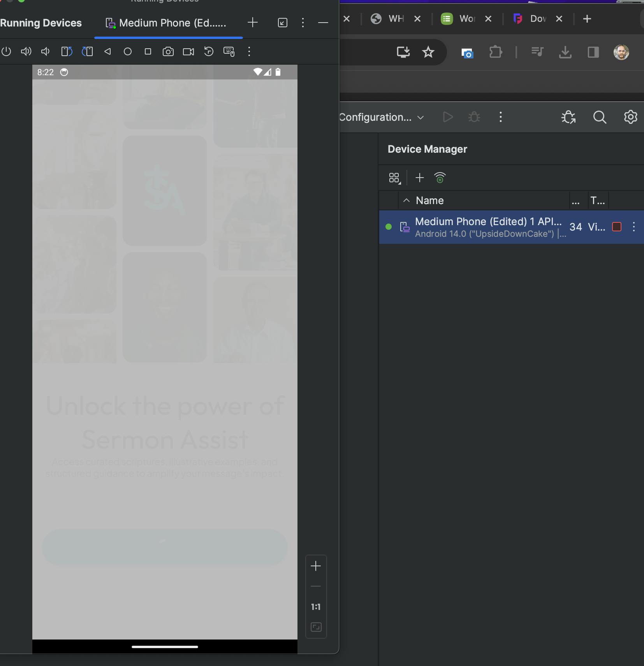Click the bug-with-arrow icon in the IDE toolbar
The height and width of the screenshot is (666, 644).
[568, 117]
